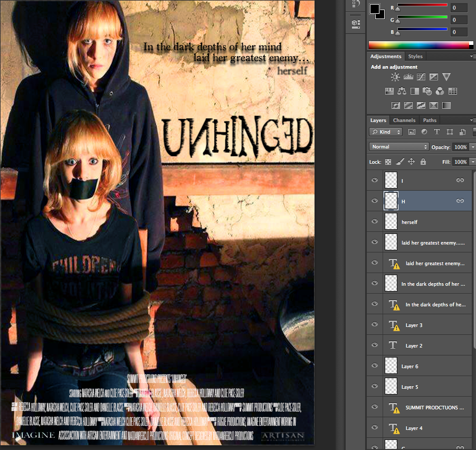Filter layers by pixel layers icon

[412, 132]
